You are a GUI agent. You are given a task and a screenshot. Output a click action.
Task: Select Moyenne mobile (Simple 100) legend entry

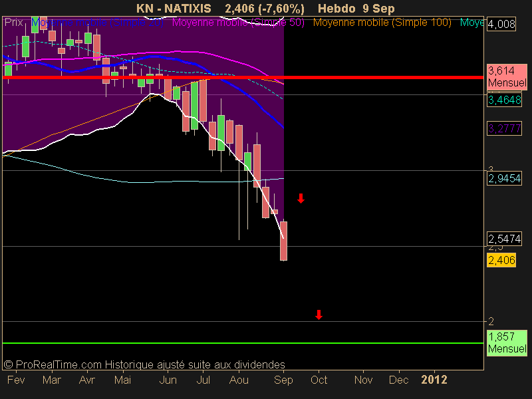382,23
